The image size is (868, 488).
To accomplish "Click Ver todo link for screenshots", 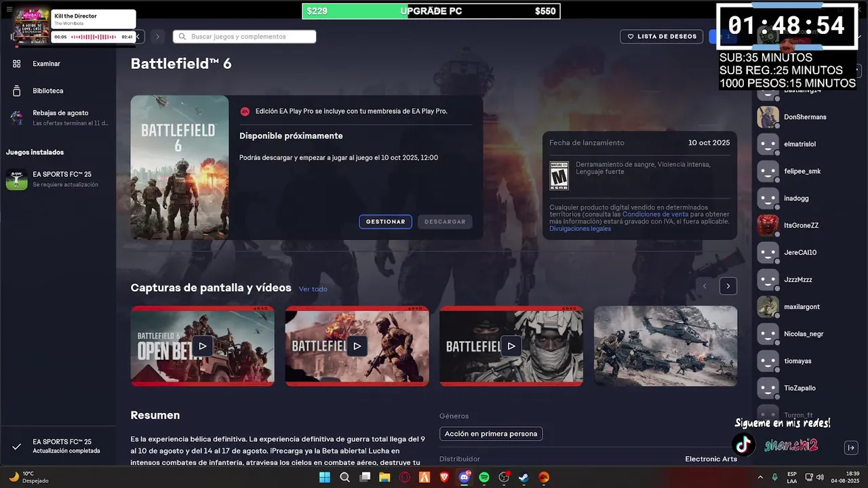I will (x=313, y=289).
